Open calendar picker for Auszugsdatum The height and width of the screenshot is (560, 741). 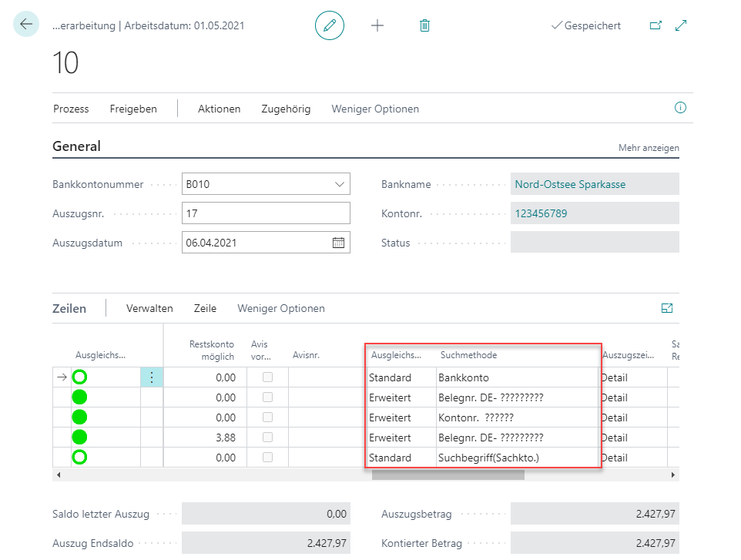click(x=338, y=243)
